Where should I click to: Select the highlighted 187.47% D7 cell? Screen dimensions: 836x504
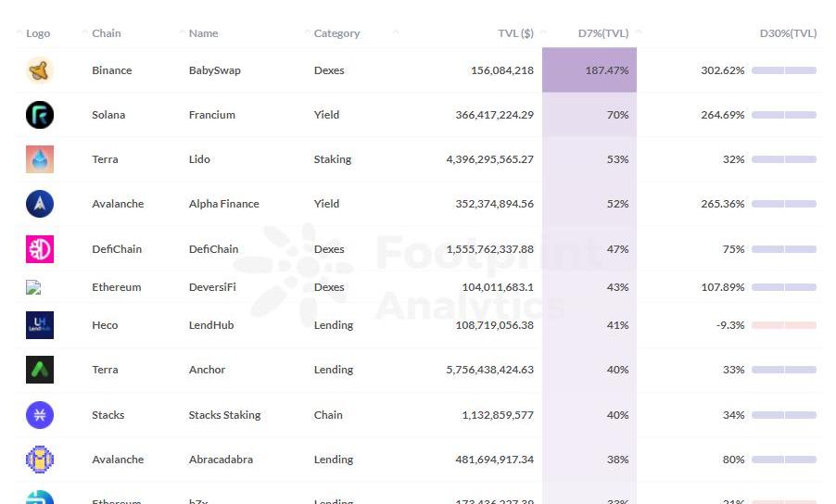tap(589, 70)
